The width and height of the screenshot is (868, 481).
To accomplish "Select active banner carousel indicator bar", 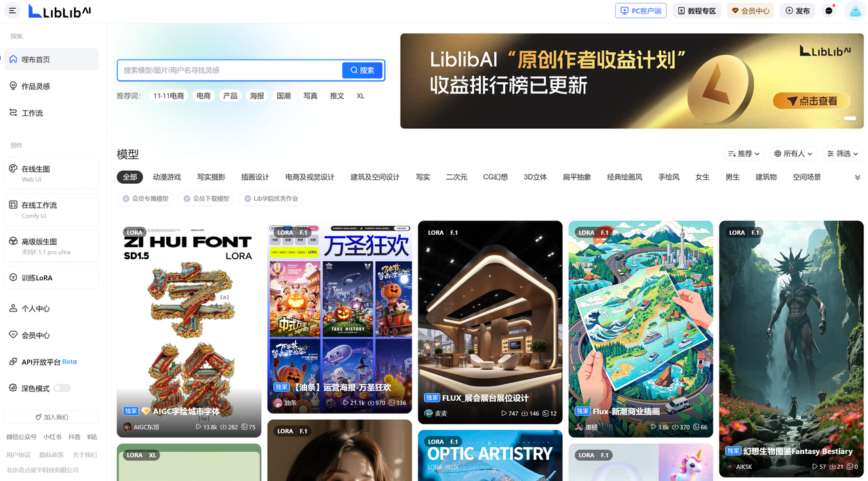I will click(850, 119).
